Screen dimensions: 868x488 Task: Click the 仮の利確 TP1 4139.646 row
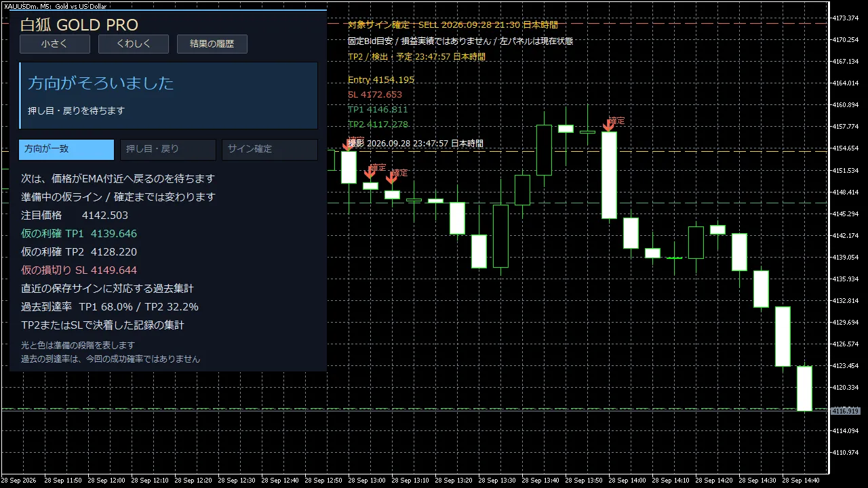click(79, 234)
